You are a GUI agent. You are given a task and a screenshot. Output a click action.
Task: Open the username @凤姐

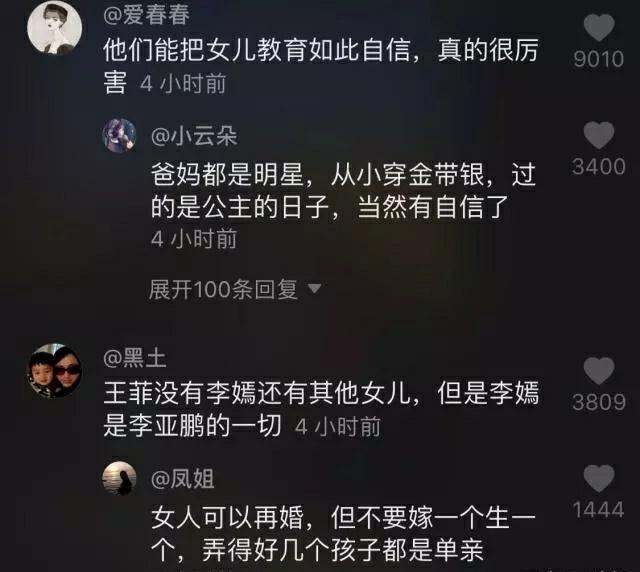click(182, 479)
